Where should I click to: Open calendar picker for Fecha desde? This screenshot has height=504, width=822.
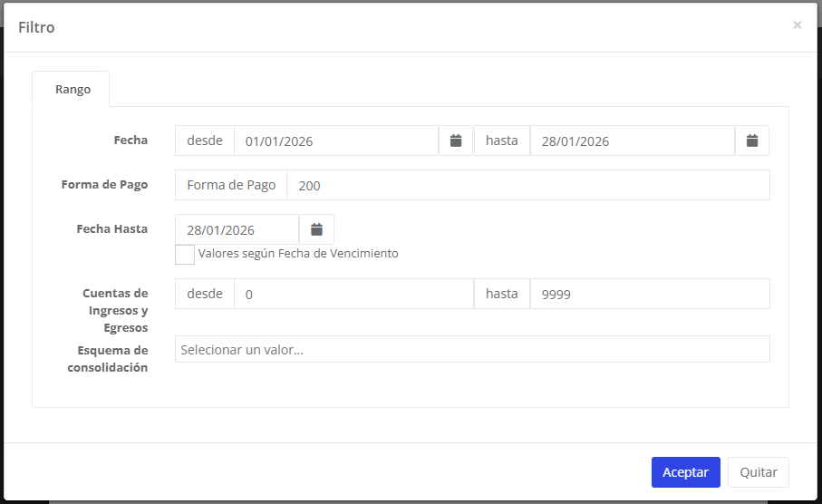[x=456, y=141]
